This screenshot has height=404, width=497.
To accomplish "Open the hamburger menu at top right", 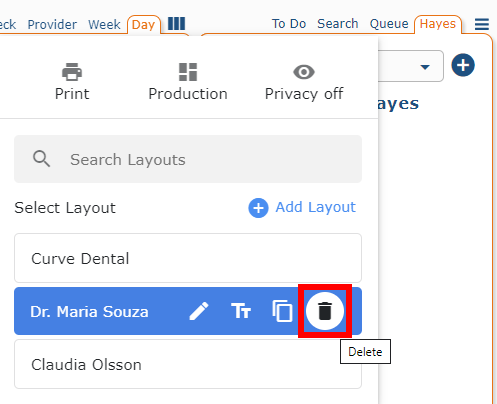I will [482, 24].
